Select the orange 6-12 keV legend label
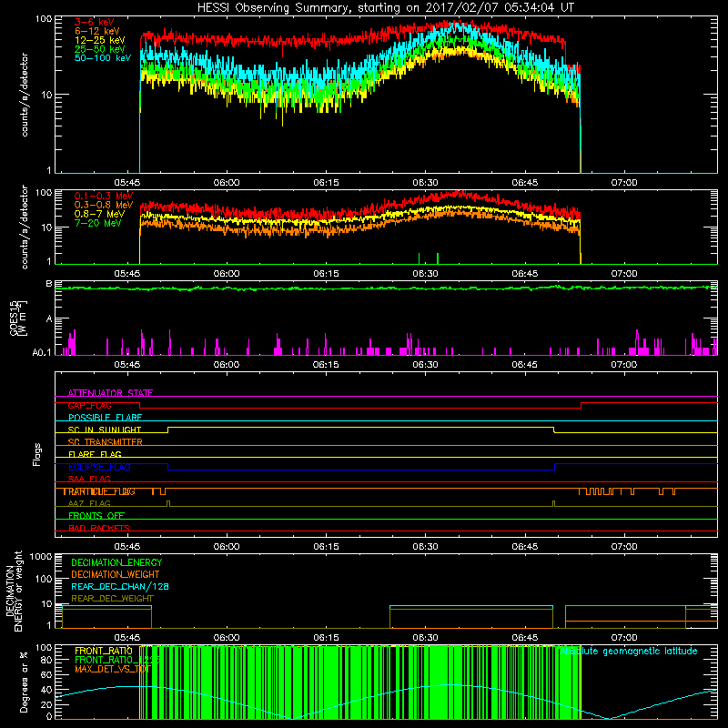 click(97, 31)
